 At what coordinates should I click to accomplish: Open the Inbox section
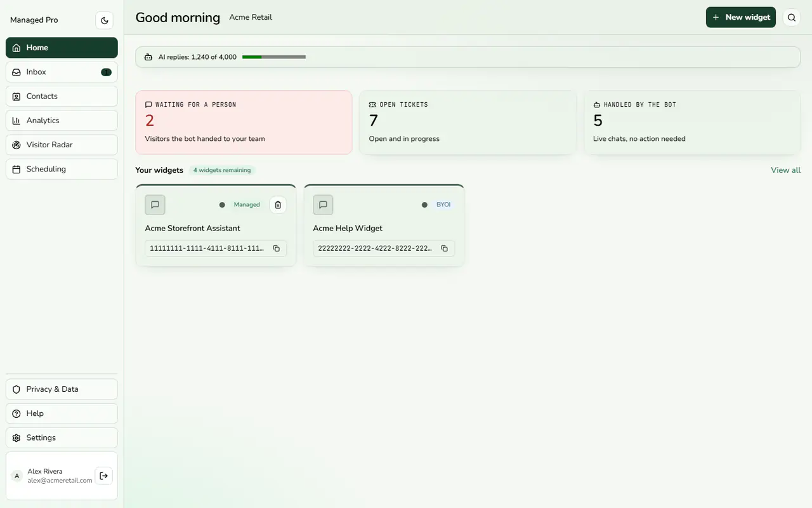[x=62, y=72]
